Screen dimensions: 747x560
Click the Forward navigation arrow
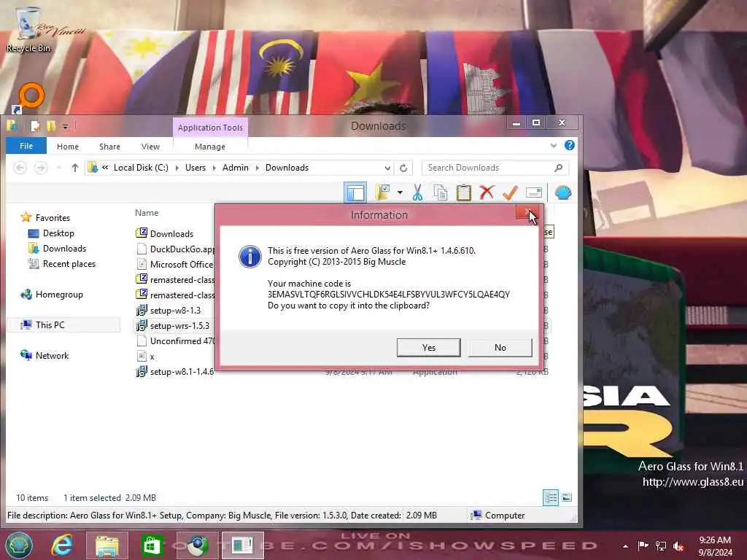(x=41, y=168)
